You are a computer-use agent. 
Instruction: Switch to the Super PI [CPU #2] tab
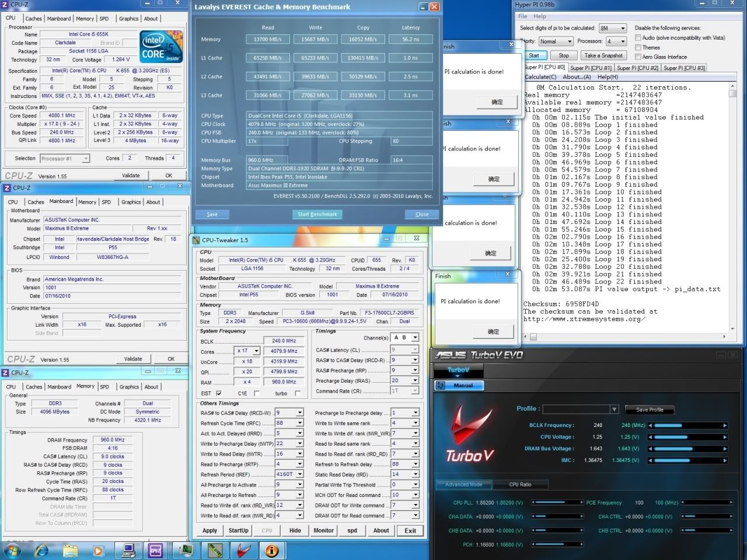[637, 68]
